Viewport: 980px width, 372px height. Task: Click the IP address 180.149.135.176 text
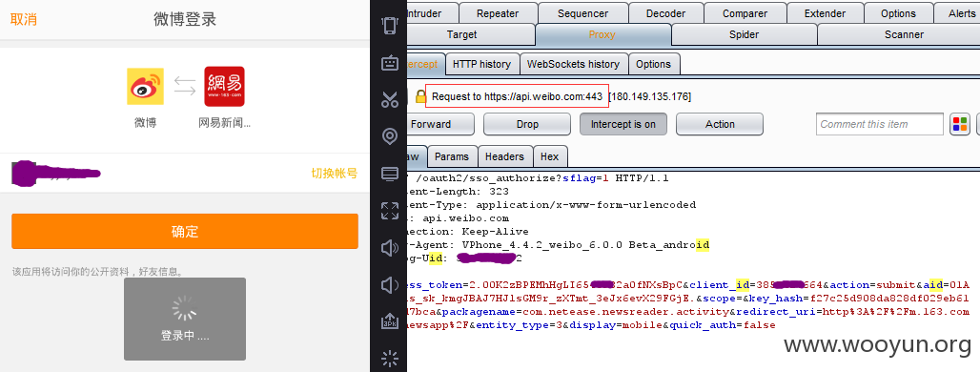pos(650,96)
